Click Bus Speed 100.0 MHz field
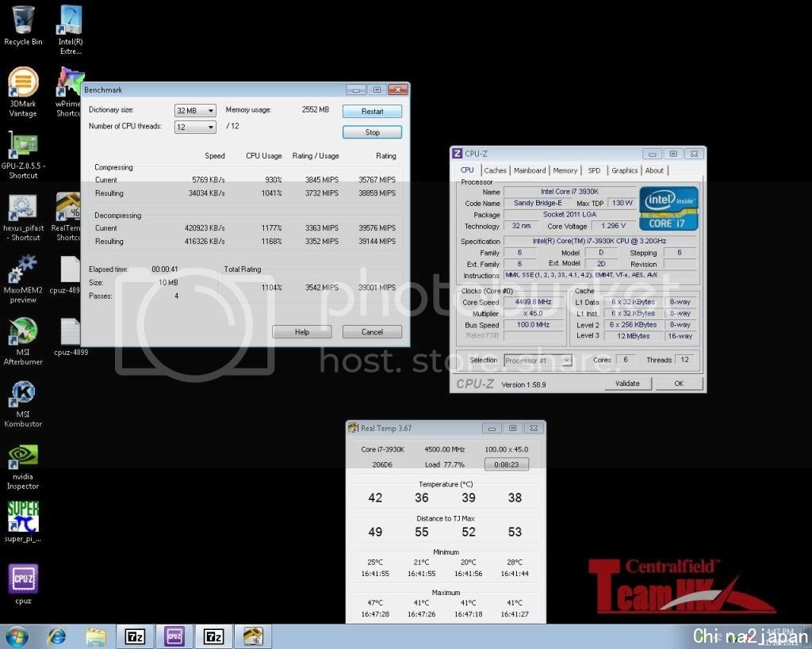Image resolution: width=812 pixels, height=649 pixels. pyautogui.click(x=533, y=325)
